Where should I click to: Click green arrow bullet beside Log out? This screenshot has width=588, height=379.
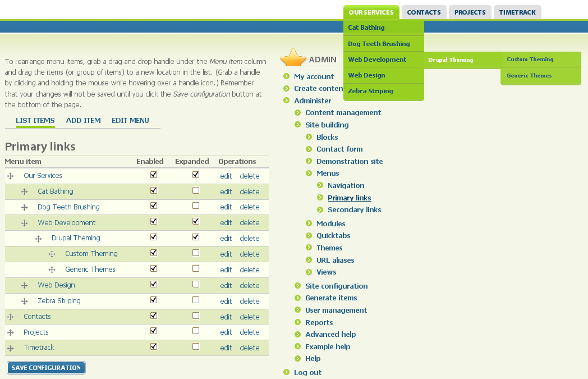(x=287, y=372)
